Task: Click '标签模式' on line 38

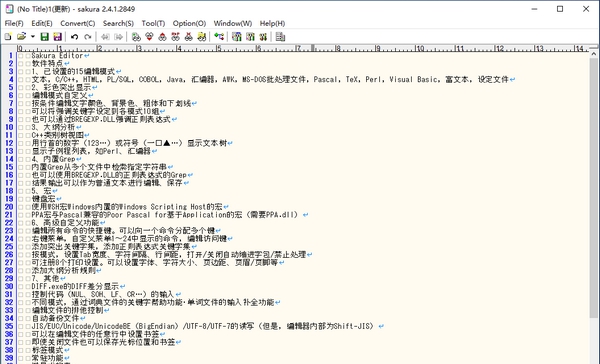Action: pyautogui.click(x=47, y=350)
